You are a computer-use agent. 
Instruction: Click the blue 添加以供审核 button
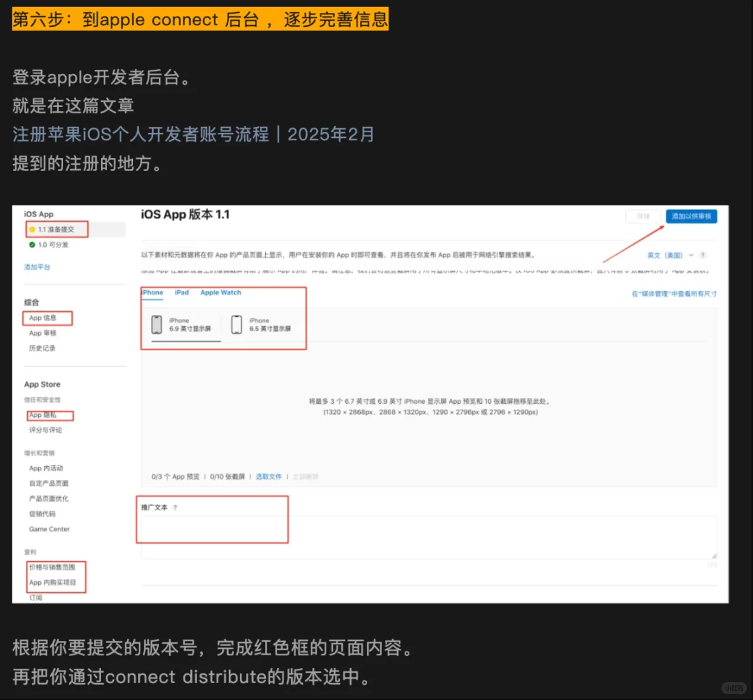click(691, 216)
